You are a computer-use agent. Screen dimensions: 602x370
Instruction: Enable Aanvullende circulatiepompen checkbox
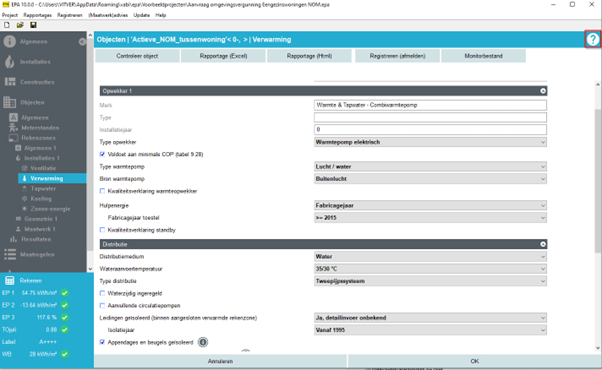102,306
